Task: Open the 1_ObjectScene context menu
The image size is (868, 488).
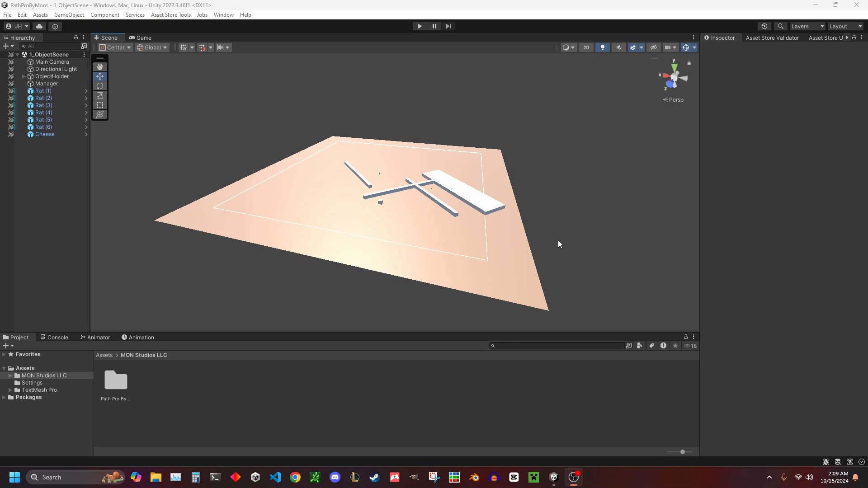Action: click(84, 55)
